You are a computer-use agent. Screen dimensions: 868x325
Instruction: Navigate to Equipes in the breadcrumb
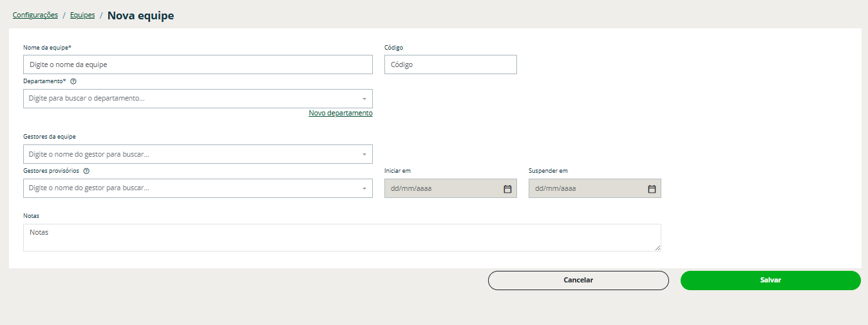pyautogui.click(x=82, y=15)
